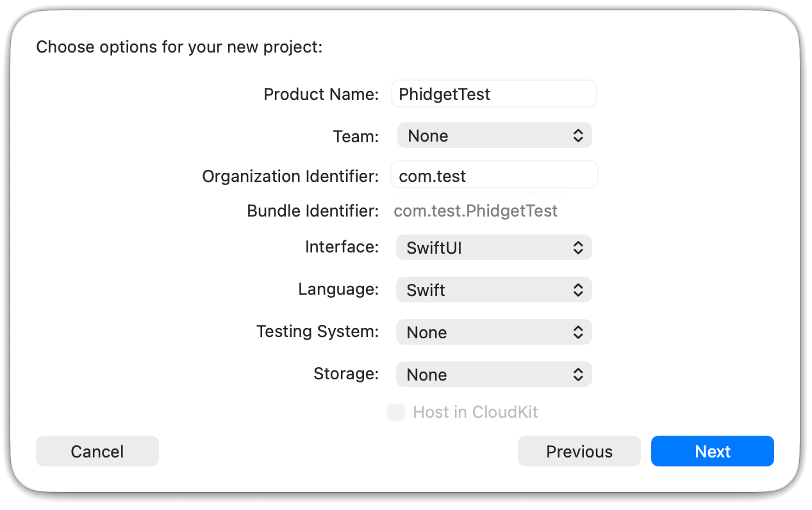
Task: Click the chevron arrows on Testing System popup
Action: click(x=577, y=333)
